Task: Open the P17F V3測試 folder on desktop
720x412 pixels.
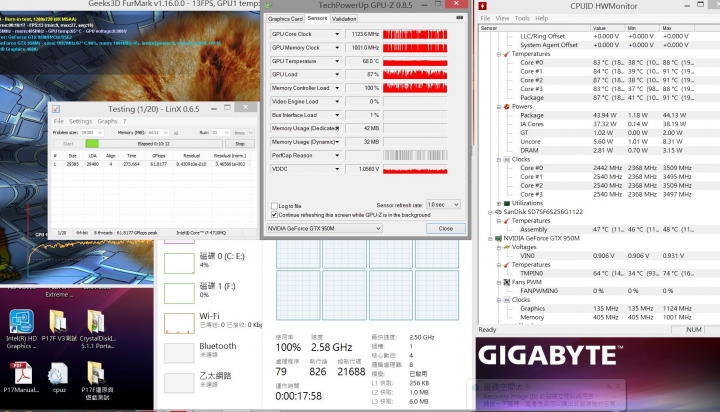Action: coord(59,326)
